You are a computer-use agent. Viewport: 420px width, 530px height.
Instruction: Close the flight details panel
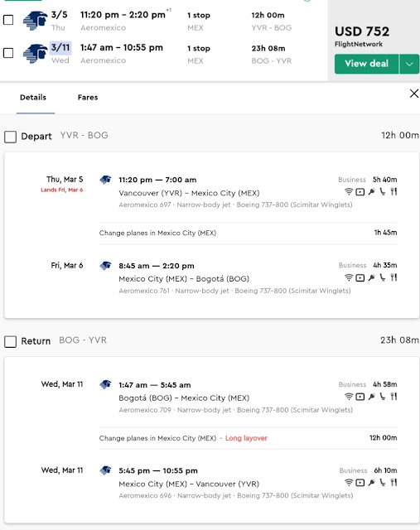click(414, 94)
